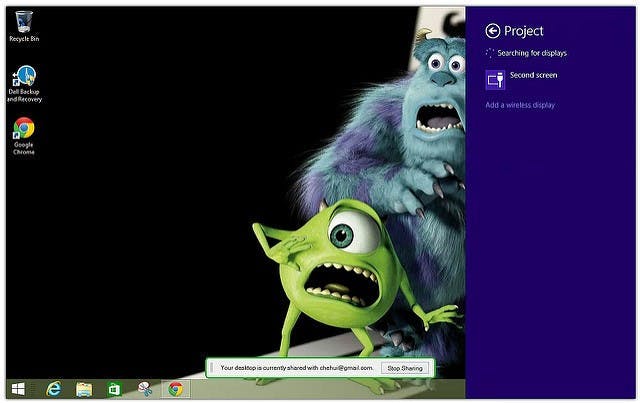
Task: Click the Searching for displays status text
Action: point(532,53)
